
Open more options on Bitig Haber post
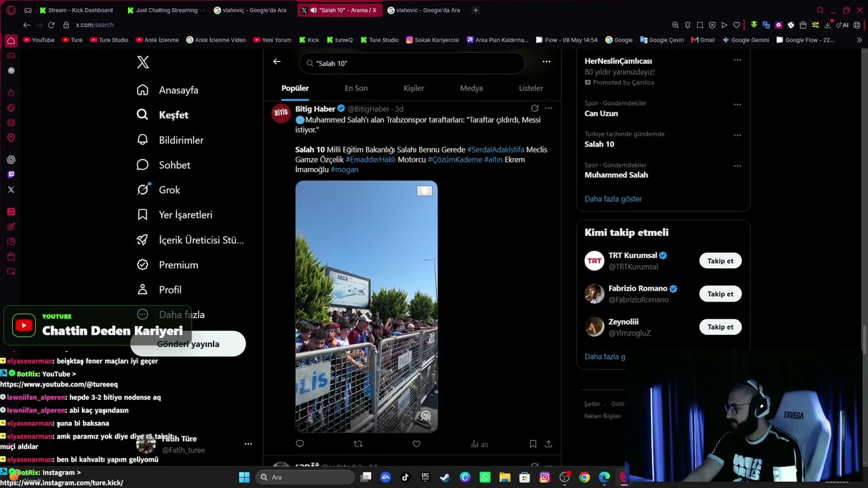click(549, 108)
